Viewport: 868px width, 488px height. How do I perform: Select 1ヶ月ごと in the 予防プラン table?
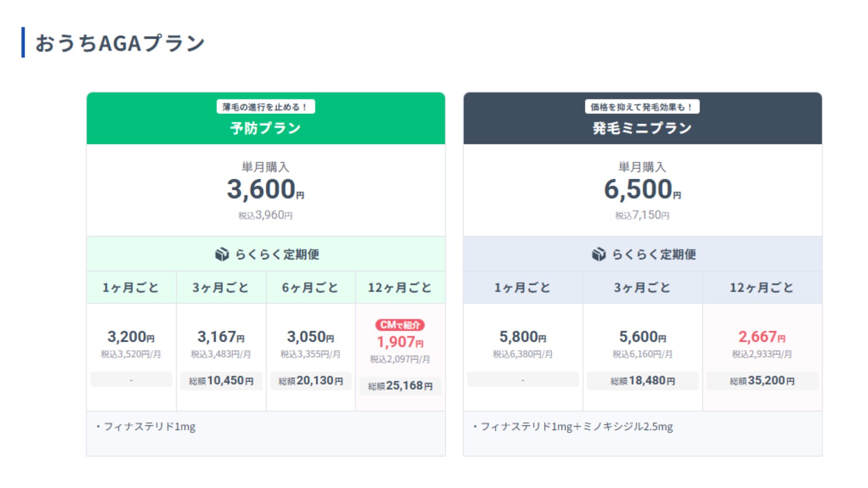(x=131, y=288)
